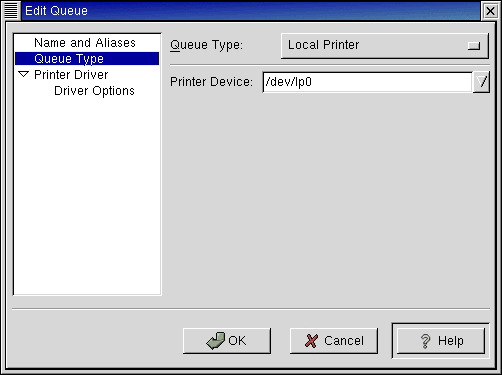Screen dimensions: 502x375
Task: Collapse the Printer Driver tree node
Action: point(24,74)
